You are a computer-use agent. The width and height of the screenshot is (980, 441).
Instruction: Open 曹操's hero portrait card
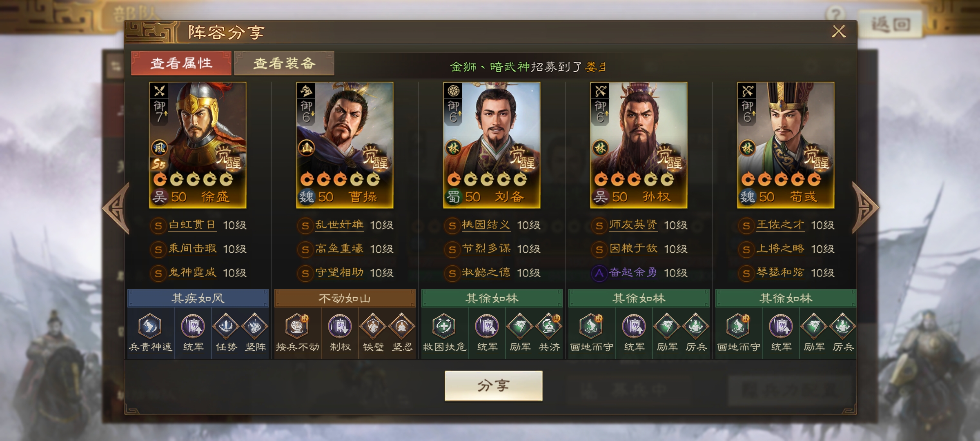click(345, 145)
